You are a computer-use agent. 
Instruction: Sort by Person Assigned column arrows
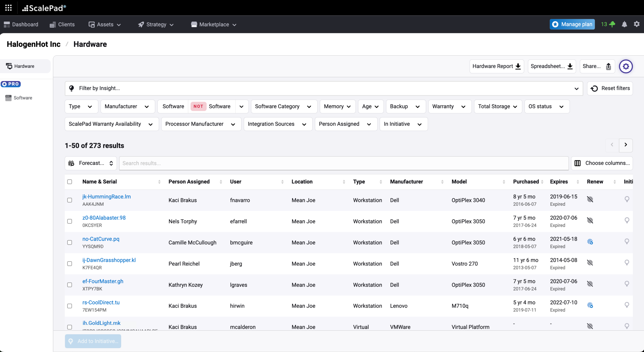pyautogui.click(x=221, y=182)
